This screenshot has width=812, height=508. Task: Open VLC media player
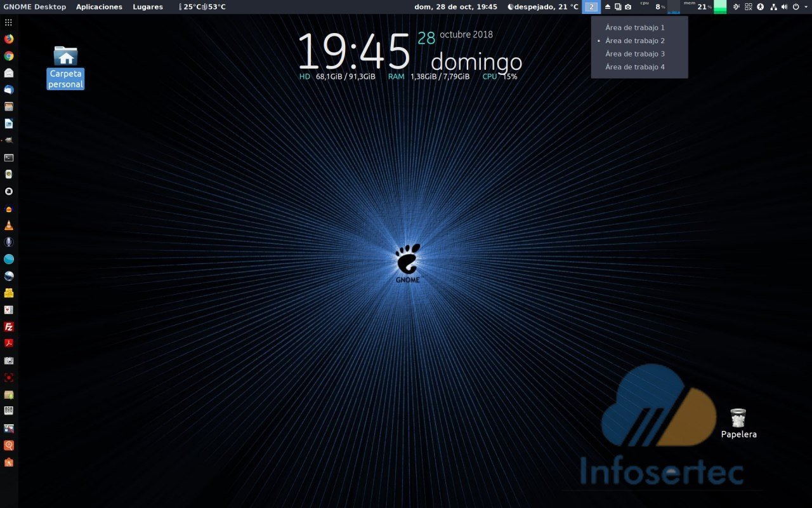9,225
